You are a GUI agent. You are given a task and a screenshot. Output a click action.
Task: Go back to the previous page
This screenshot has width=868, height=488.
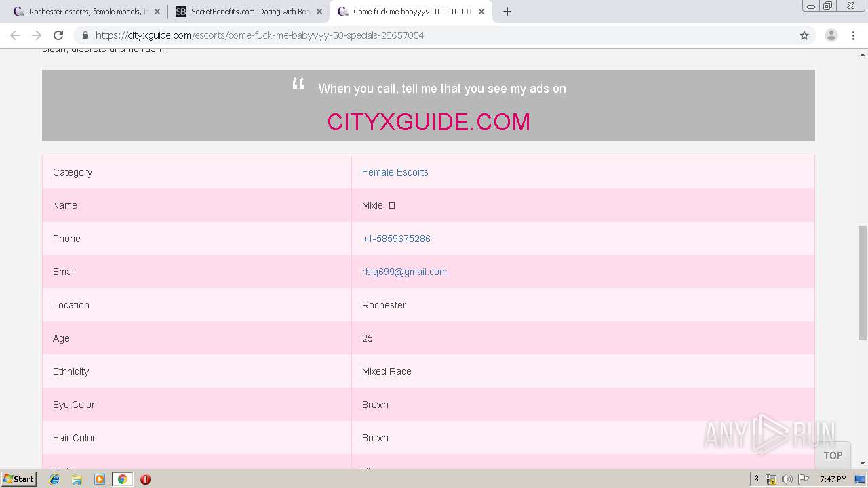pyautogui.click(x=15, y=35)
